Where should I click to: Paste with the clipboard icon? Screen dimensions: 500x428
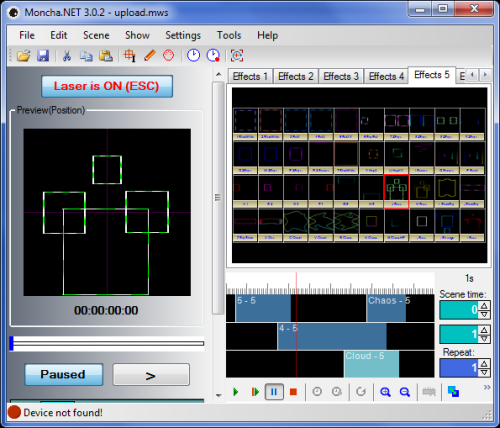click(106, 56)
